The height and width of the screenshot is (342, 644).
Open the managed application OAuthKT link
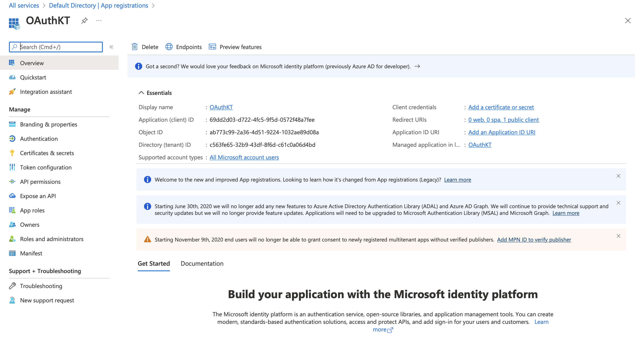480,145
